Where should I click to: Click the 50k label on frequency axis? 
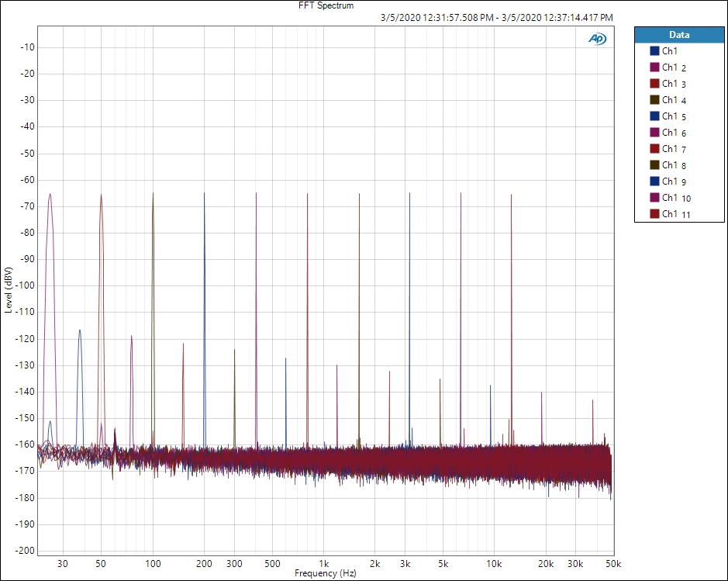pos(613,563)
